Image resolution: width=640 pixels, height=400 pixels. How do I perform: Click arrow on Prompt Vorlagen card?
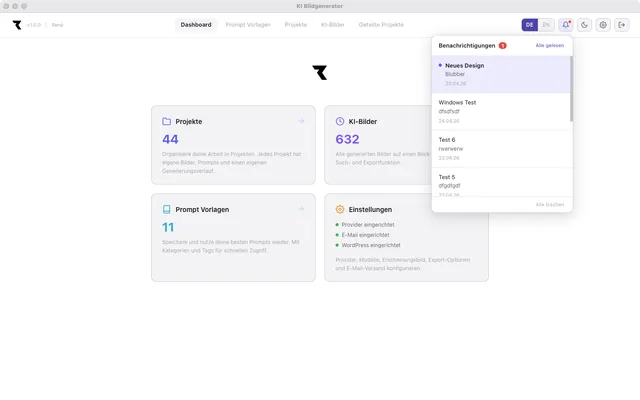[x=301, y=209]
